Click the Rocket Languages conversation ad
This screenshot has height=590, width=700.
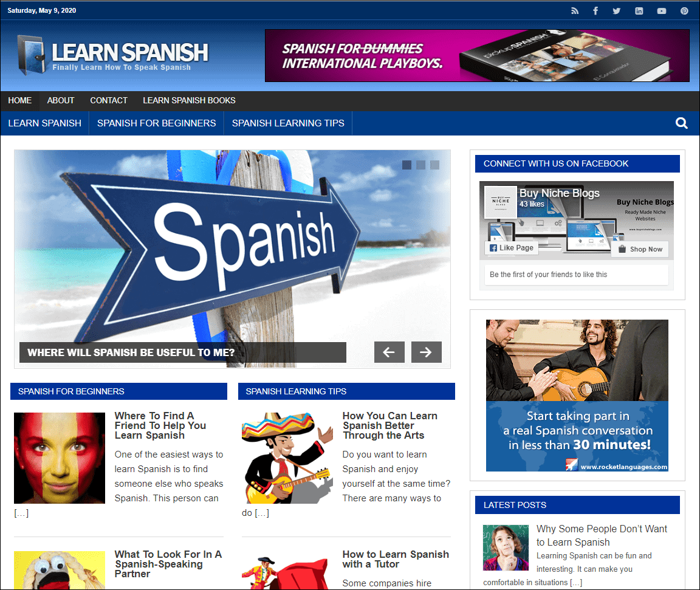pyautogui.click(x=577, y=396)
